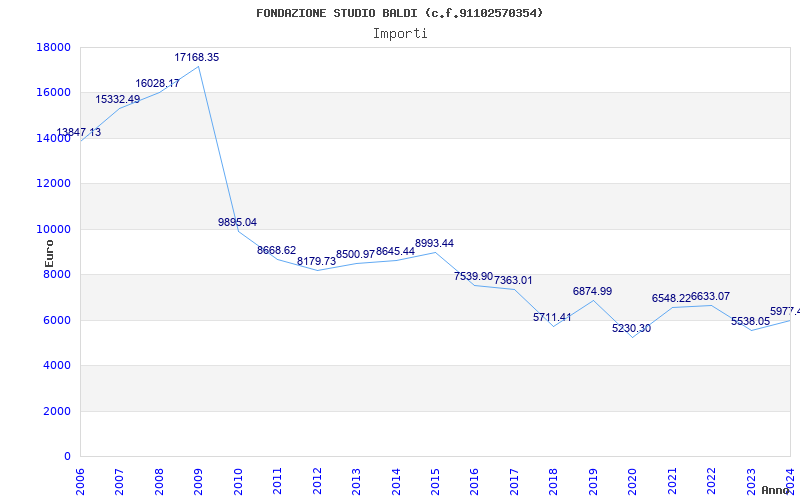Viewport: 800px width, 500px height.
Task: Click the 2020 year axis label
Action: [633, 479]
